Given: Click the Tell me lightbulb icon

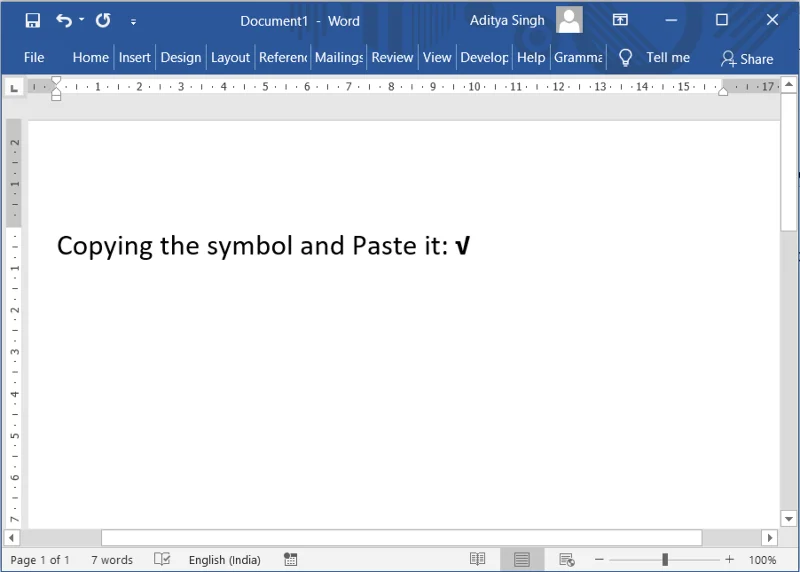Looking at the screenshot, I should coord(626,58).
